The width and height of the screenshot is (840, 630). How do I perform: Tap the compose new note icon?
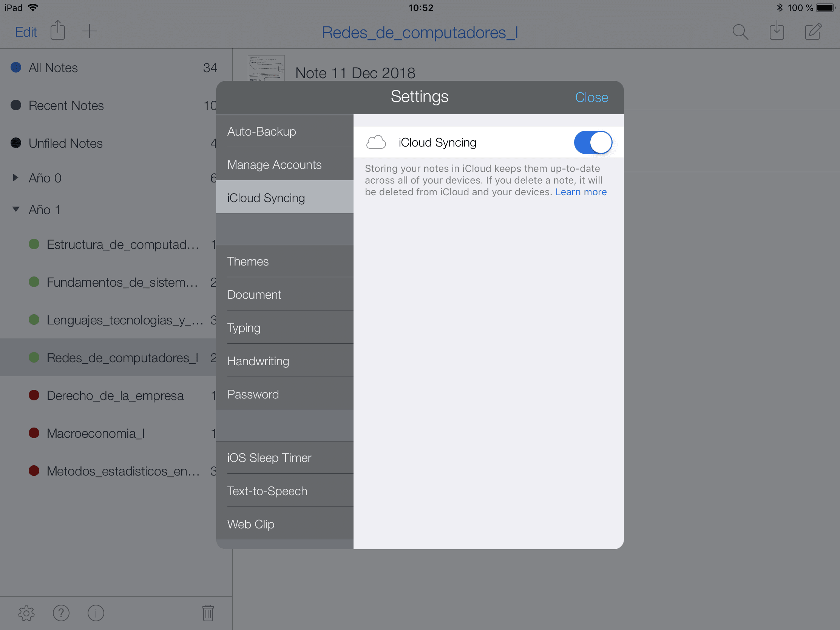tap(813, 31)
